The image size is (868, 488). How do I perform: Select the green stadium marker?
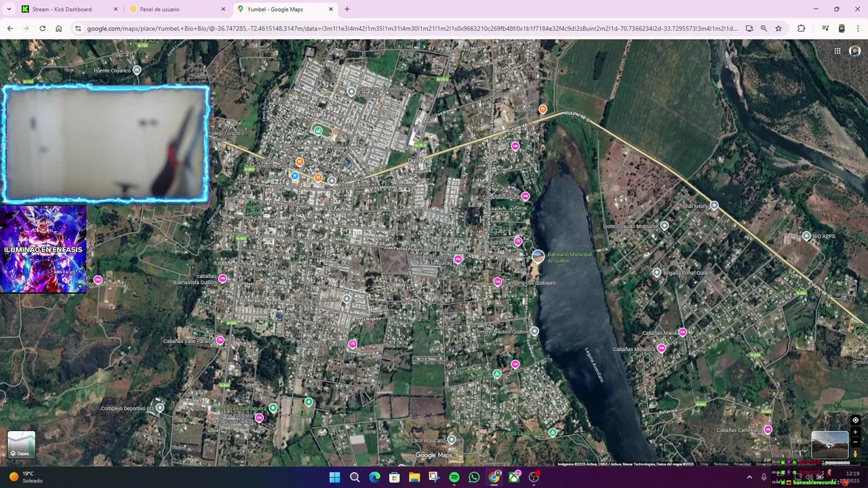point(318,131)
